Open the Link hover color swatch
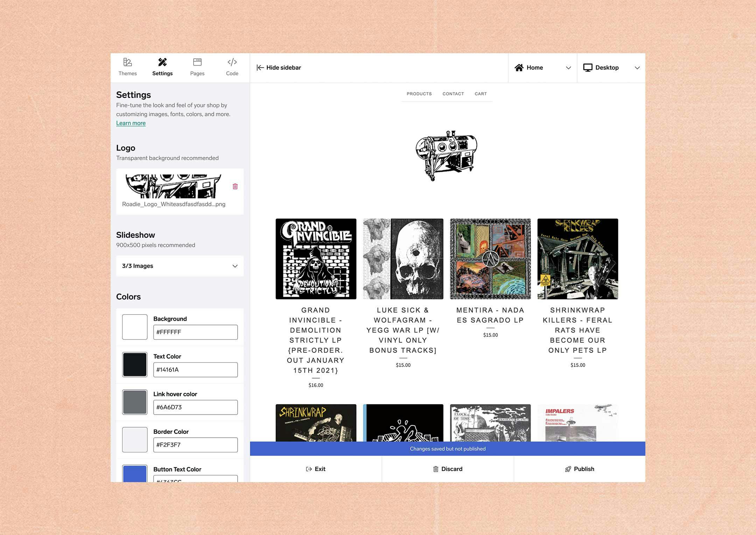This screenshot has height=535, width=756. [x=135, y=402]
